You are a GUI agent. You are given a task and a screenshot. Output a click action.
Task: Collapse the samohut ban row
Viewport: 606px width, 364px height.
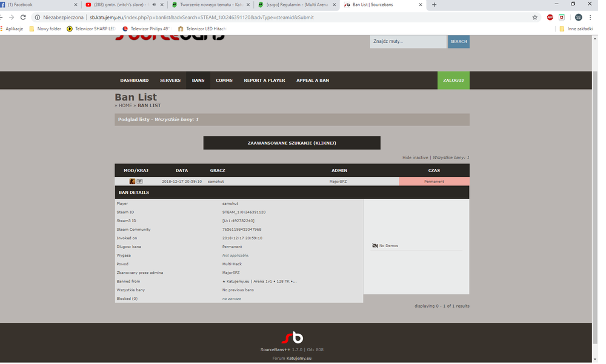(292, 181)
